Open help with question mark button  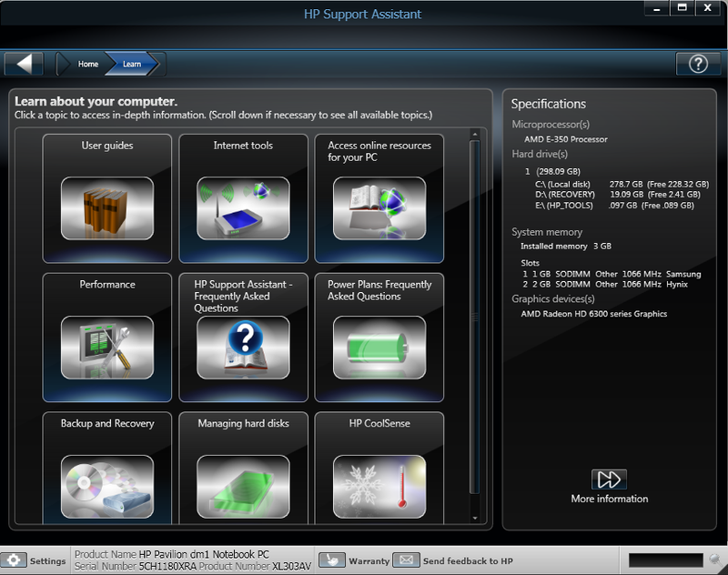point(698,64)
